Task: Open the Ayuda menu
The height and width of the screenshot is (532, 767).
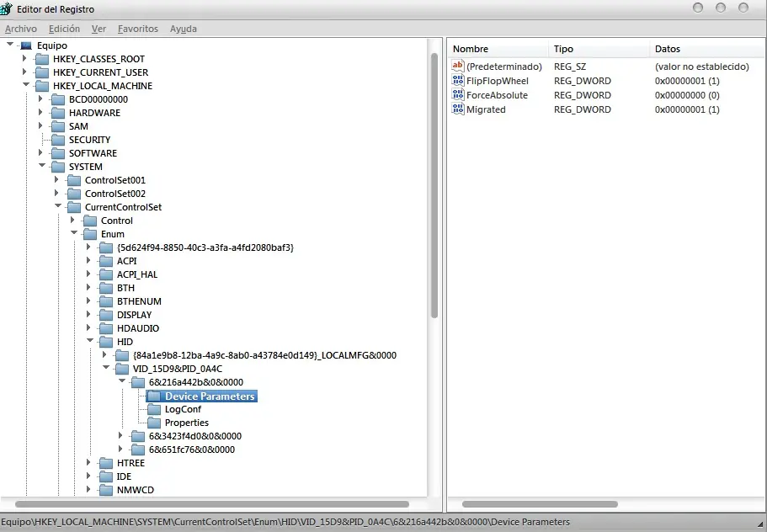Action: click(184, 29)
